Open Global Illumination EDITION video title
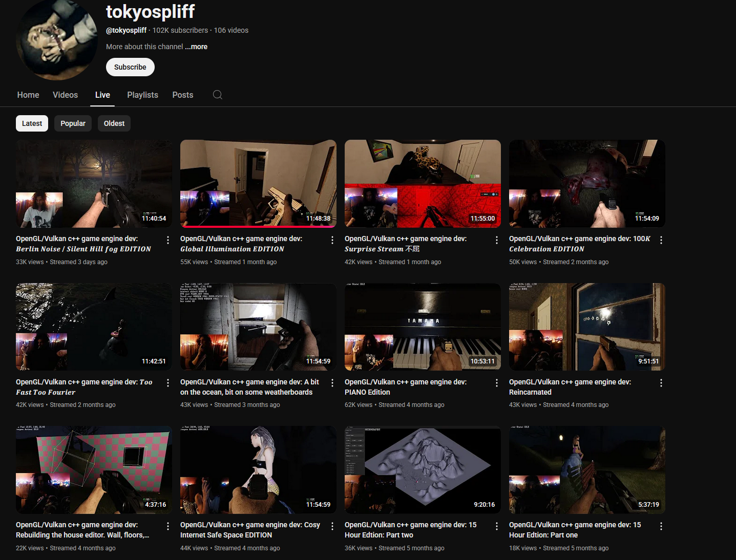 click(241, 244)
